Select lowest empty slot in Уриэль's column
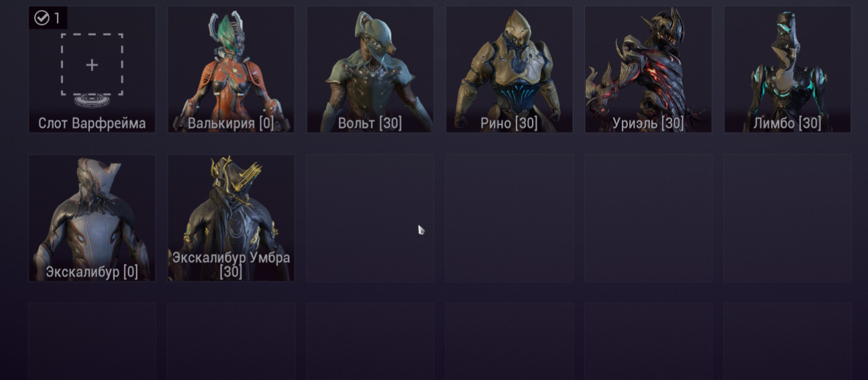Viewport: 868px width, 380px height. coord(648,341)
